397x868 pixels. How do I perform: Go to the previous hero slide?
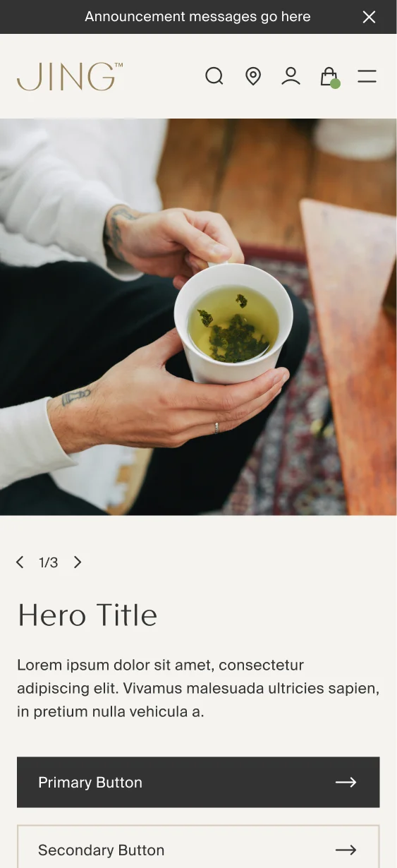click(20, 562)
